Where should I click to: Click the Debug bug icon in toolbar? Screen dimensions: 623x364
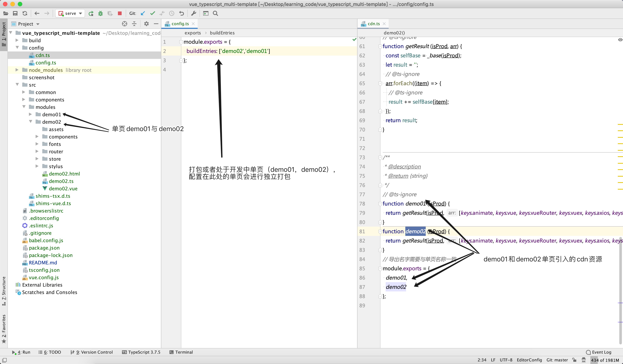[100, 13]
